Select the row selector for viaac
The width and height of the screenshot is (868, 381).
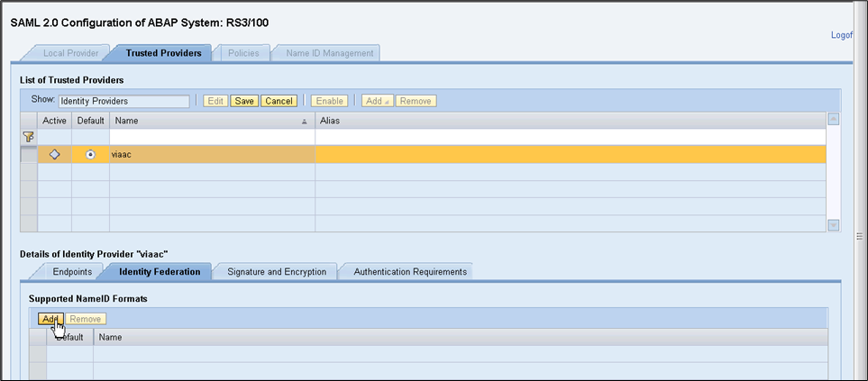pos(29,155)
